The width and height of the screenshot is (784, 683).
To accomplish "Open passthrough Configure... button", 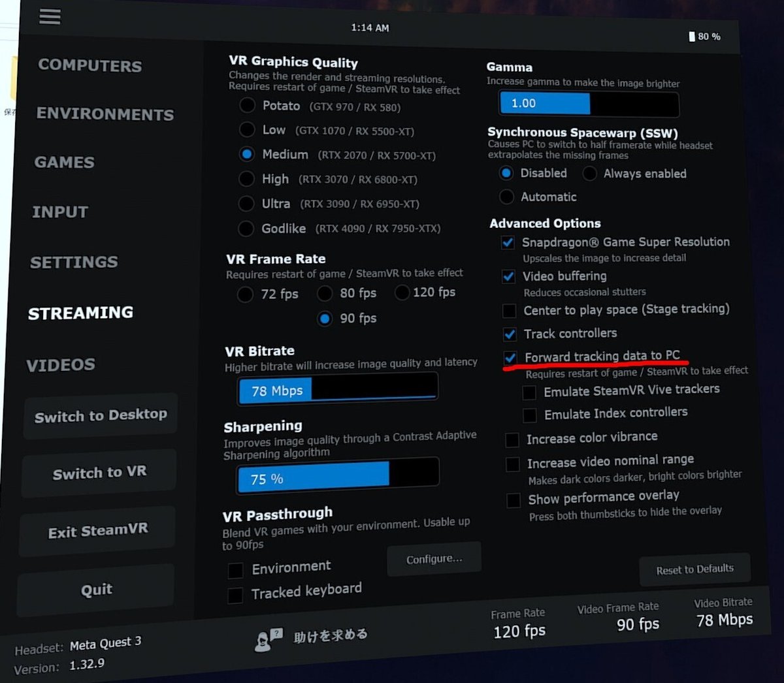I will pos(434,559).
